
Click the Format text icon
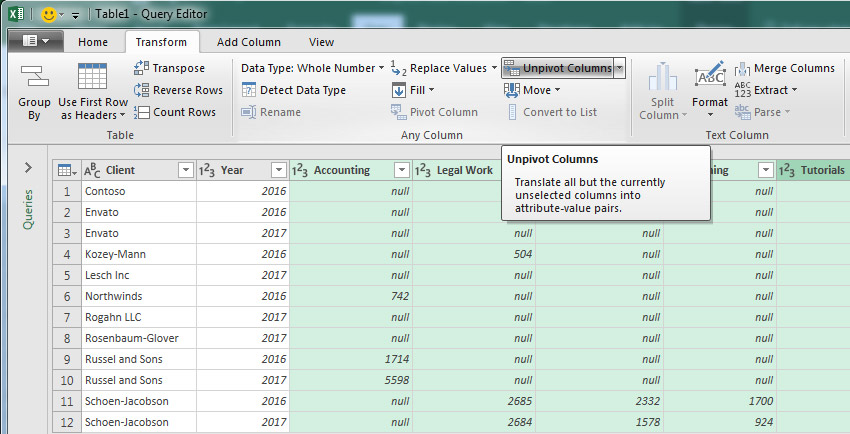tap(710, 75)
